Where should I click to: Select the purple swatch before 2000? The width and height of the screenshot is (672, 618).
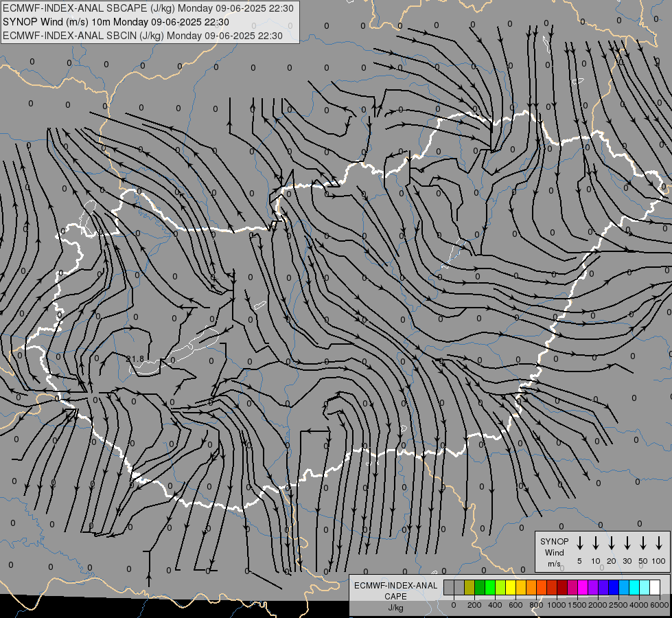(x=592, y=587)
